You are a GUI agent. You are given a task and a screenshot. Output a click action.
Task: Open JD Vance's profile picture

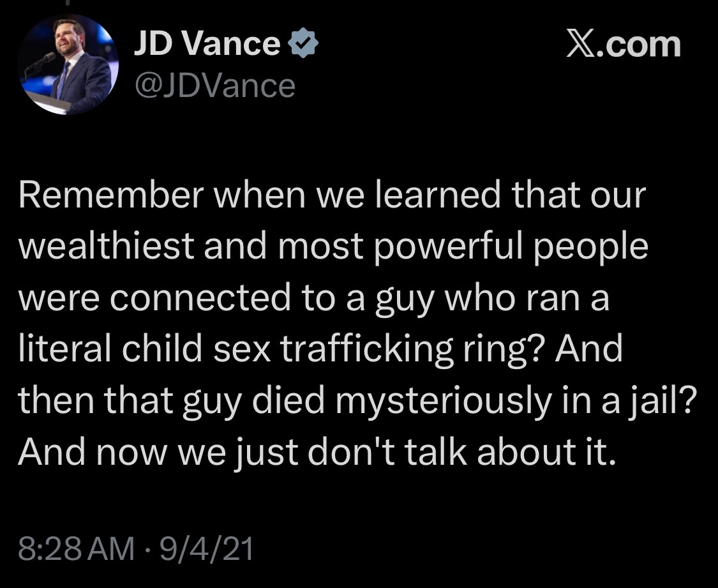(x=68, y=64)
